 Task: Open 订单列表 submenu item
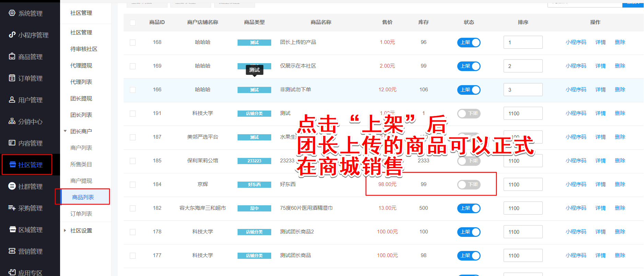point(81,214)
